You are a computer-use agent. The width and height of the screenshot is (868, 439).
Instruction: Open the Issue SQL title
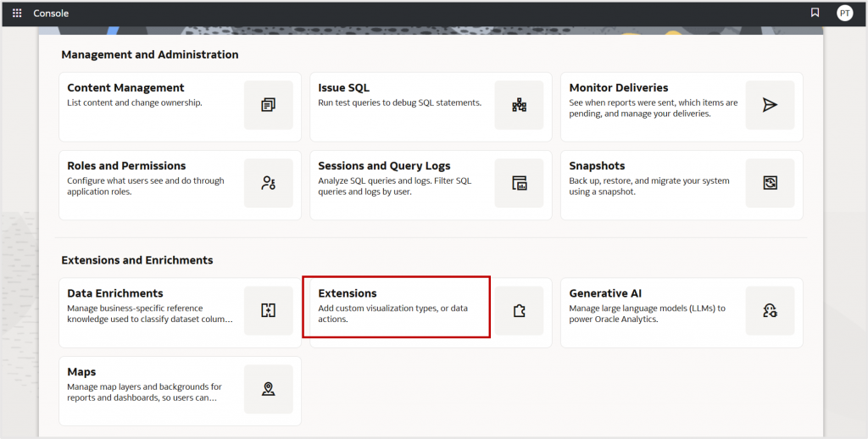[344, 87]
